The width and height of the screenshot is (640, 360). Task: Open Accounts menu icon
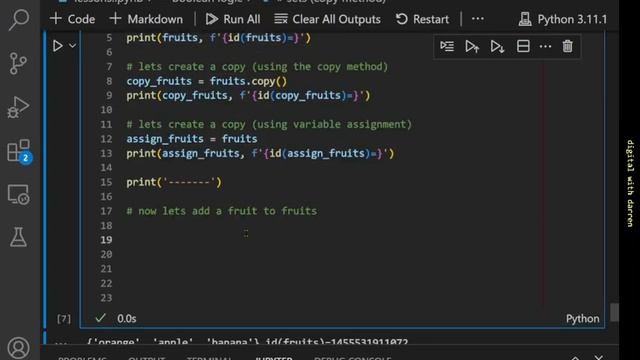[x=18, y=348]
